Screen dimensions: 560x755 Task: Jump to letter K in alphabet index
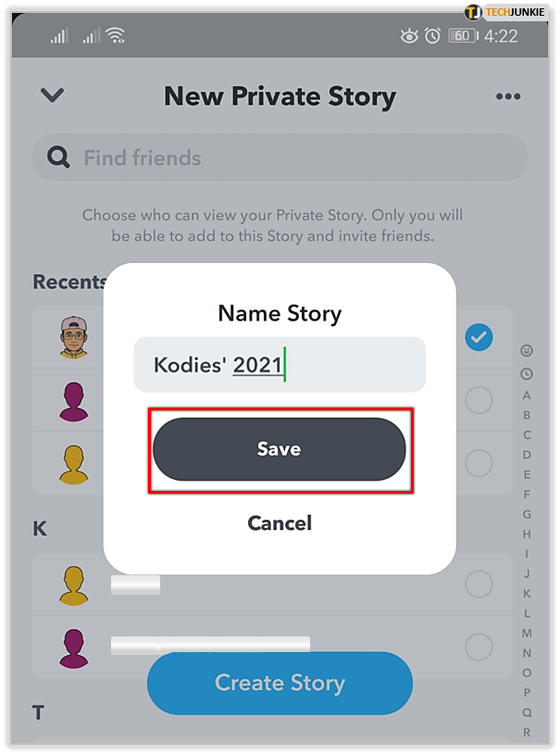click(527, 593)
